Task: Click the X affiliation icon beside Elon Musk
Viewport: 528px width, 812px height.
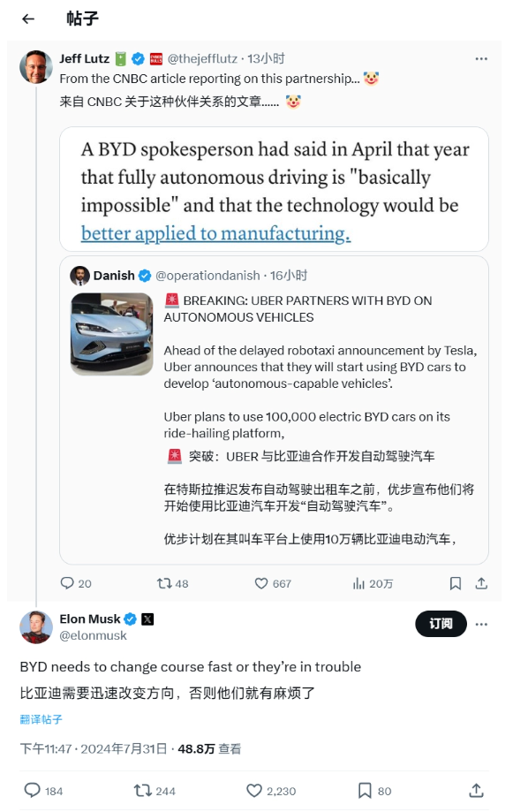Action: pos(147,618)
